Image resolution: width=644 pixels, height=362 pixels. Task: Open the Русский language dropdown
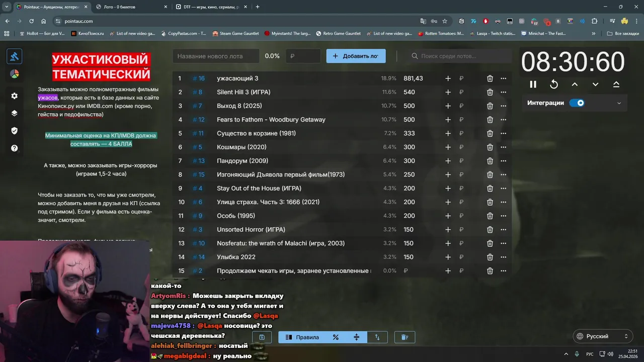pyautogui.click(x=603, y=336)
